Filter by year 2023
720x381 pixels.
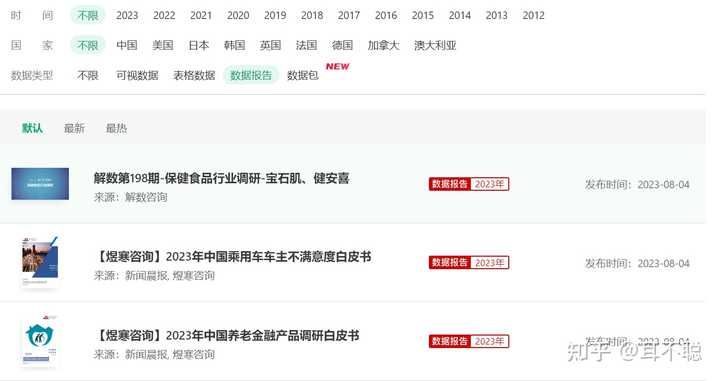click(x=127, y=15)
